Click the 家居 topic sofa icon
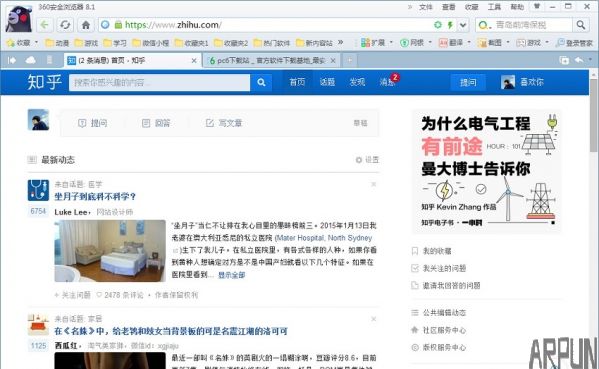Screen dimensions: 599x369 click(38, 324)
